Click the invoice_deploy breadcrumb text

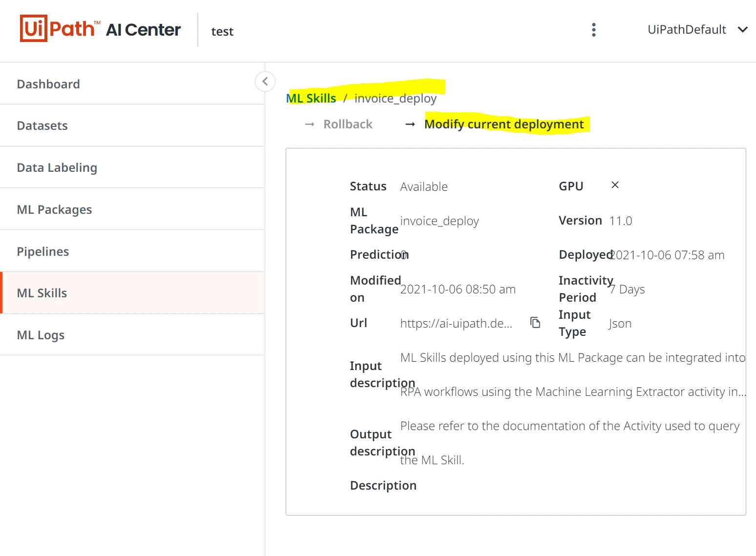396,99
